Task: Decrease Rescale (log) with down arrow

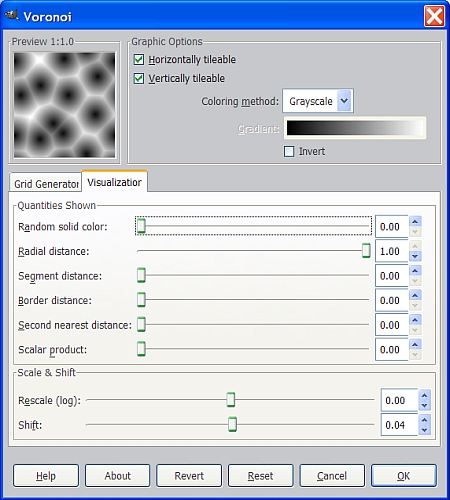Action: 424,405
